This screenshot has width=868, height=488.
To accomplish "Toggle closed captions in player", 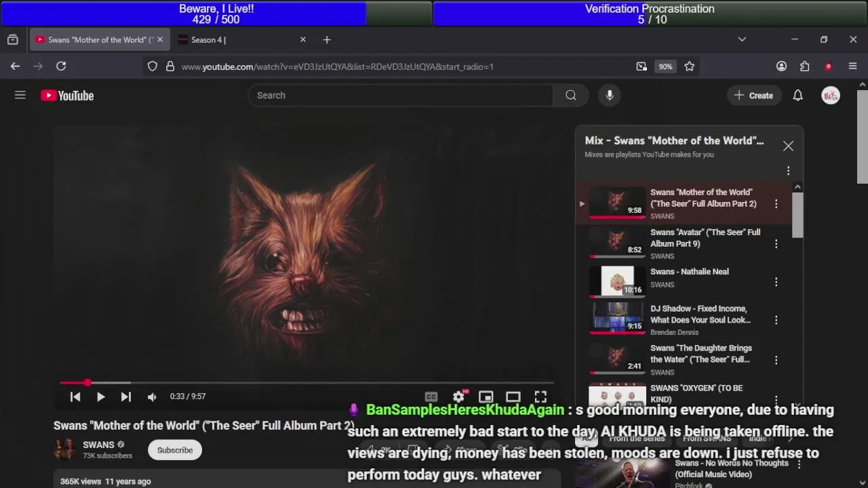I will tap(431, 396).
